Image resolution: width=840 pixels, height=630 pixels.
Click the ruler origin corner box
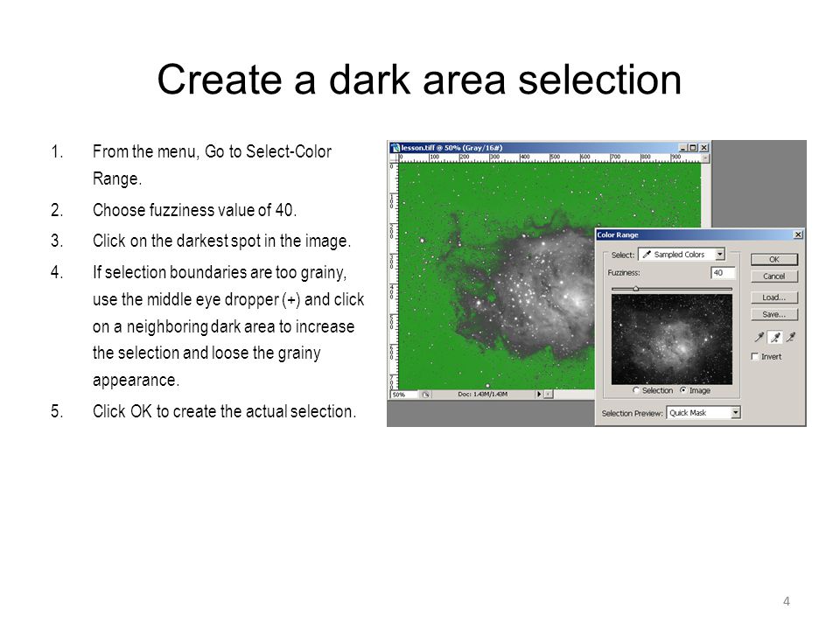395,158
